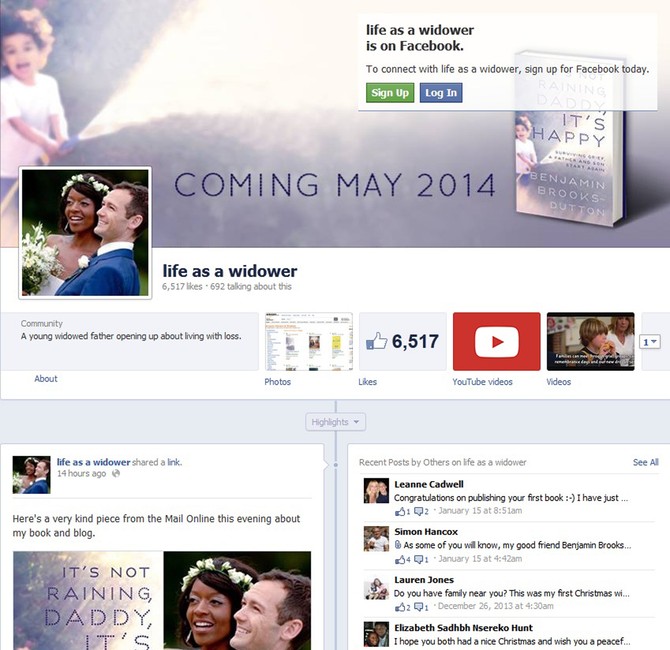The width and height of the screenshot is (670, 650).
Task: Open Elizabeth Sadhbh Nsereko Hunt's profile name
Action: [463, 628]
